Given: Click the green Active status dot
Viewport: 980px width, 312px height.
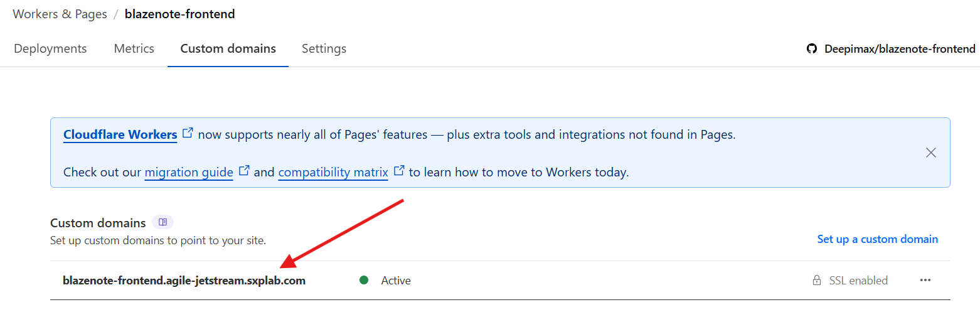Looking at the screenshot, I should 364,280.
